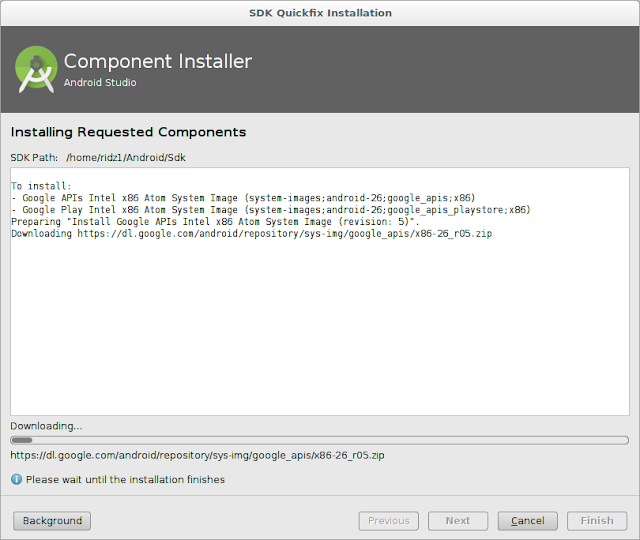640x540 pixels.
Task: Click the 'SDK Quickfix Installation' title bar
Action: click(x=320, y=13)
